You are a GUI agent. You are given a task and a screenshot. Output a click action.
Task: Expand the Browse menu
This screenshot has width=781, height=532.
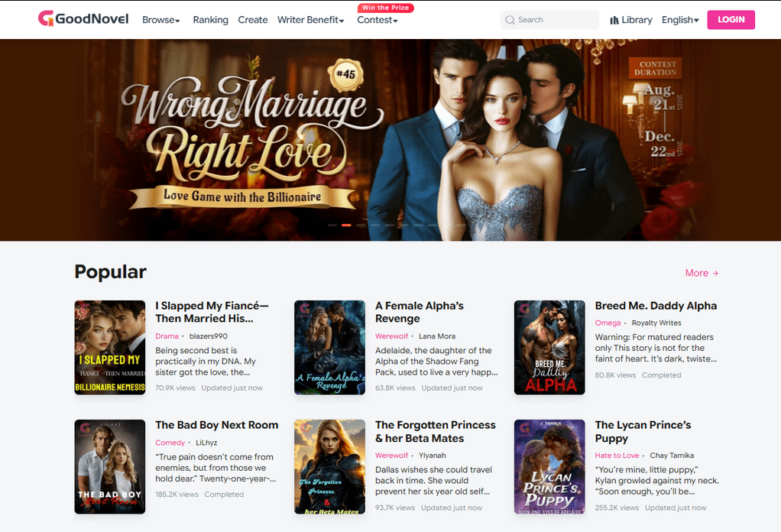[x=161, y=20]
